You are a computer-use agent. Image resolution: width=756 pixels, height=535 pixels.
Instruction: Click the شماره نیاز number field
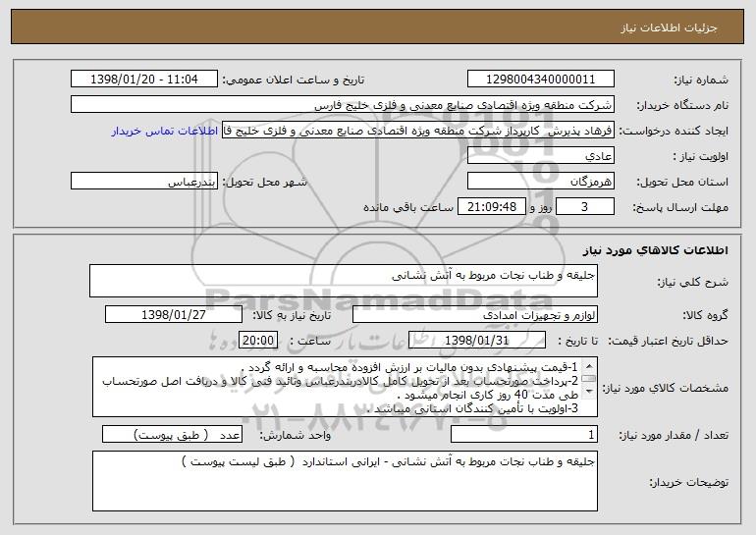540,80
